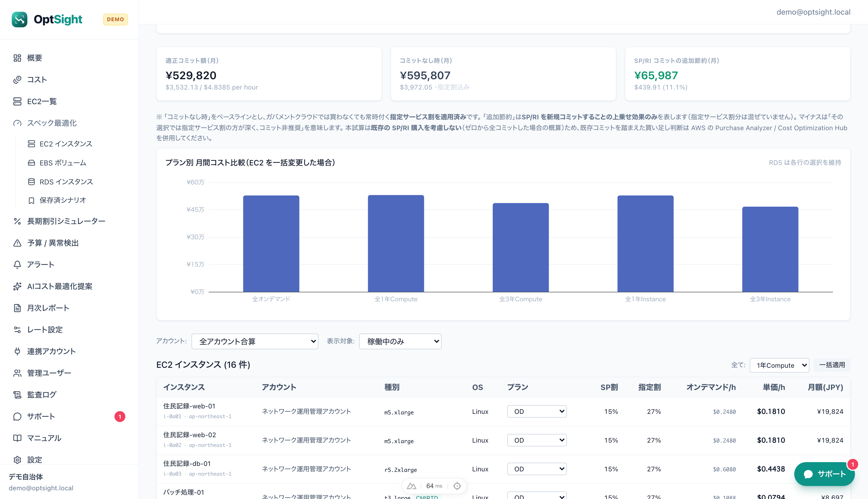Open the 全て plan dropdown showing 1年Compute
This screenshot has height=499, width=868.
(x=779, y=365)
